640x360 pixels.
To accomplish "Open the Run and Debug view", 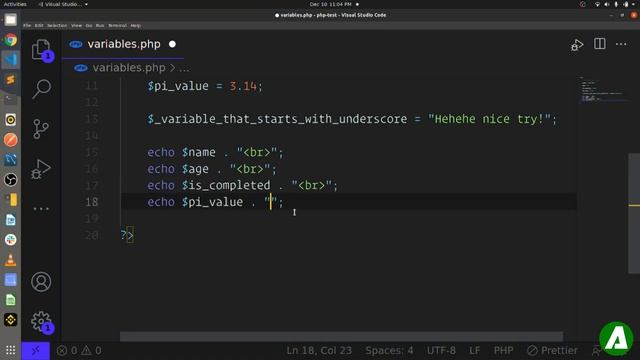I will (41, 169).
